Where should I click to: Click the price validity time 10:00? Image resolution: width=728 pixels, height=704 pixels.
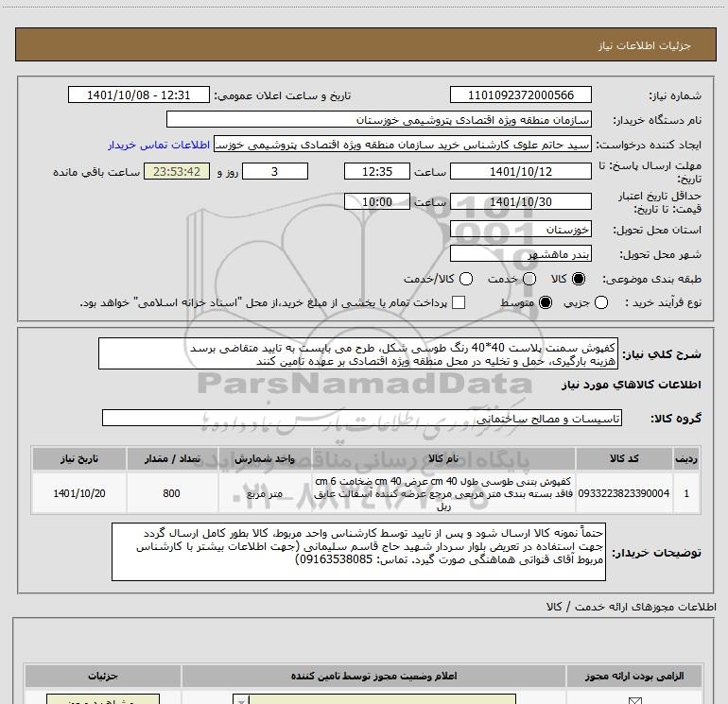[x=377, y=202]
